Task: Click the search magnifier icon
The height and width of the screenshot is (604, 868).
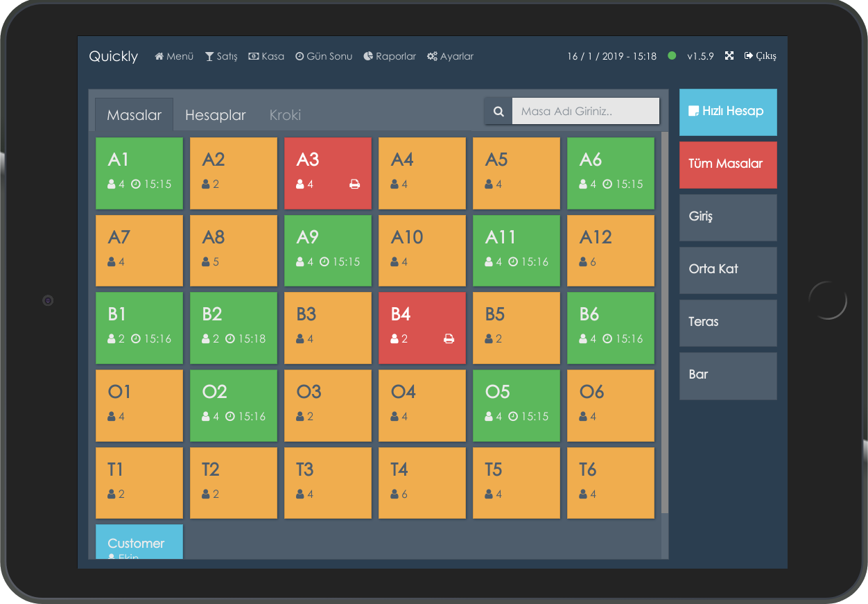Action: pos(498,111)
